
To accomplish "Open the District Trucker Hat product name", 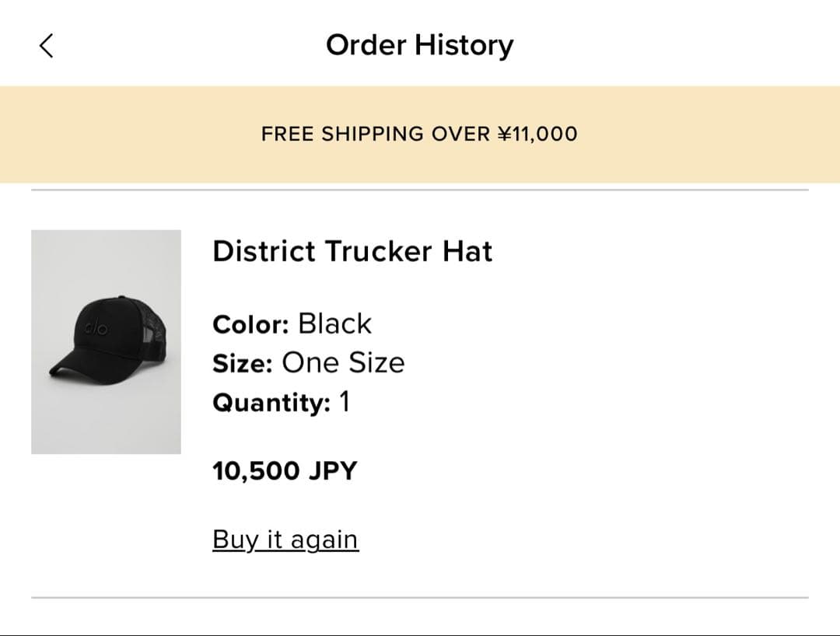I will pyautogui.click(x=352, y=251).
